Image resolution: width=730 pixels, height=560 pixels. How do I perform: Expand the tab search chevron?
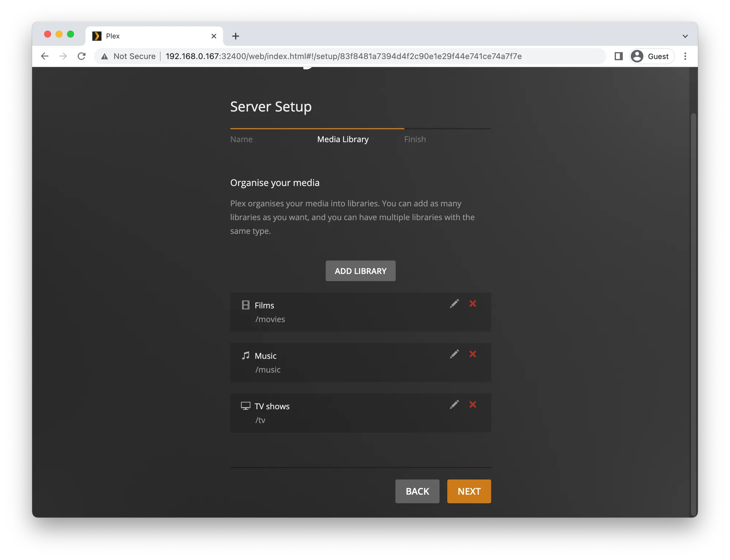tap(685, 36)
